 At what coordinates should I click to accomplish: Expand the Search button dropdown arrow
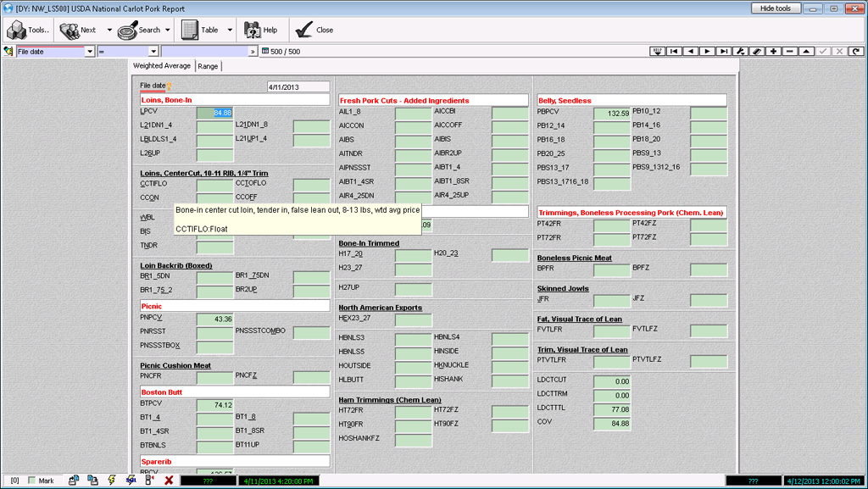168,30
